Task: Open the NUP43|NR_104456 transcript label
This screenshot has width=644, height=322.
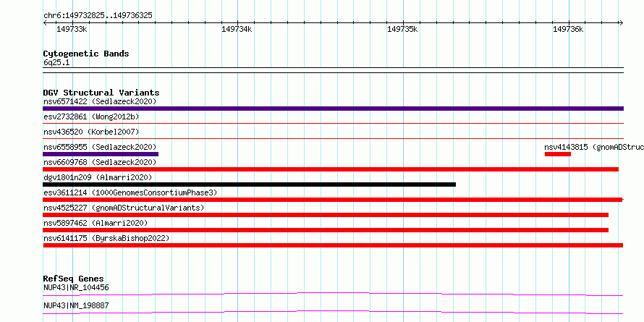Action: click(x=76, y=287)
